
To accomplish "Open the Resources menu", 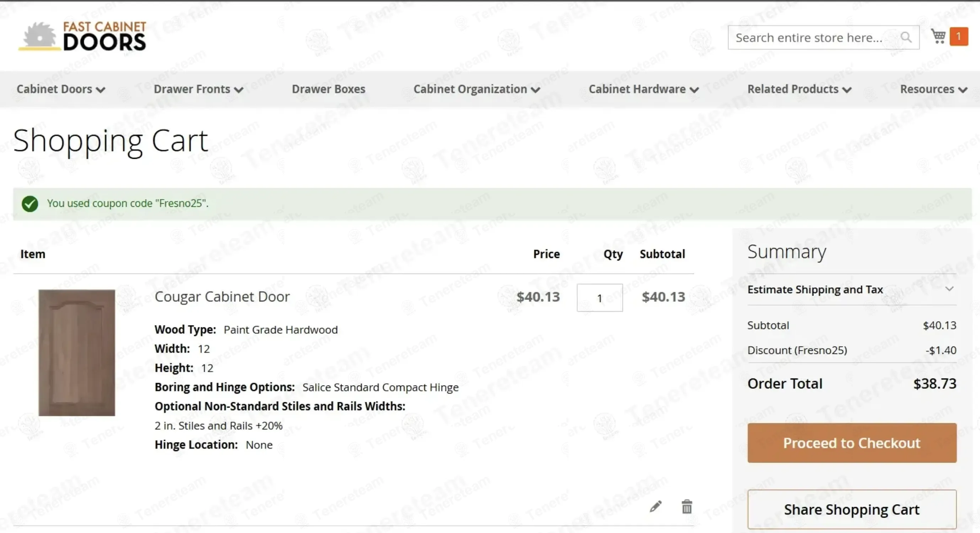I will 933,89.
